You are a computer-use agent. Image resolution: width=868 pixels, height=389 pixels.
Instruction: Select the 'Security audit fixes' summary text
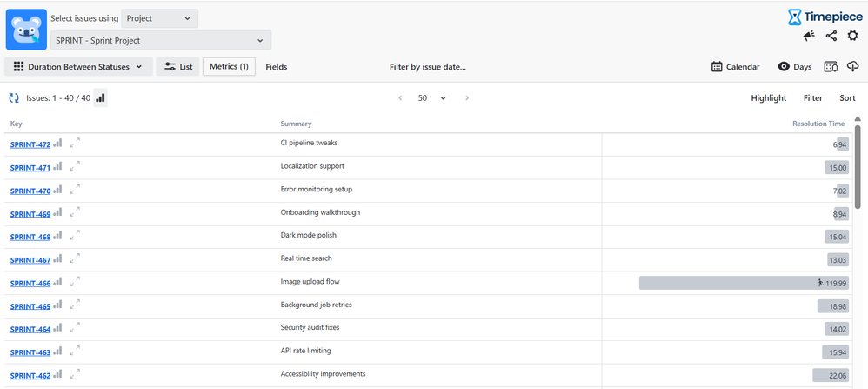(x=310, y=327)
